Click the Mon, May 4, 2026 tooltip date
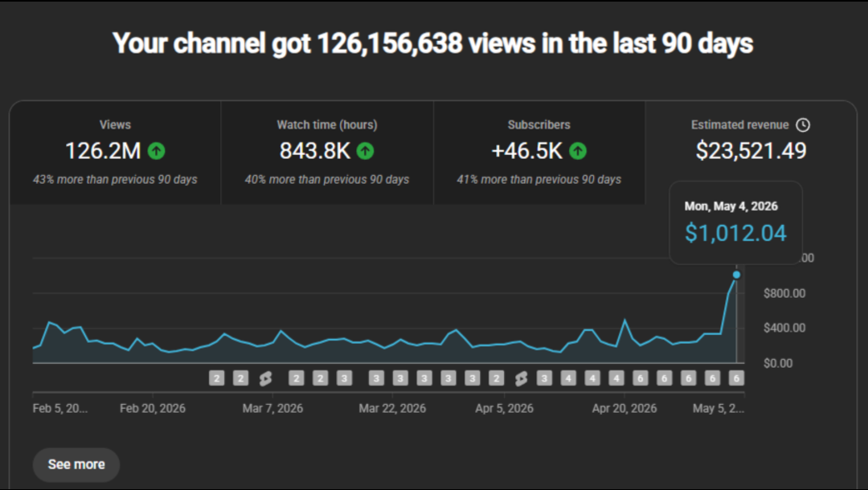Image resolution: width=868 pixels, height=490 pixels. (x=731, y=206)
